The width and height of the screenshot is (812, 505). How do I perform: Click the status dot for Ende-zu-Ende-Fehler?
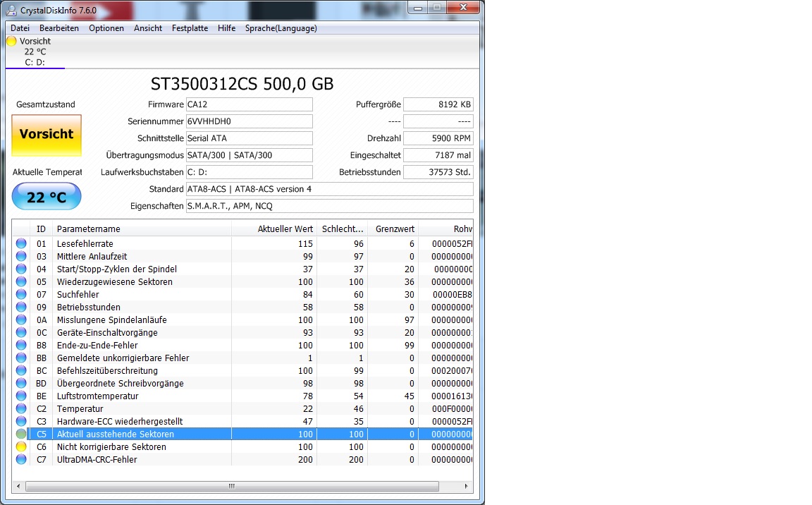pos(21,345)
